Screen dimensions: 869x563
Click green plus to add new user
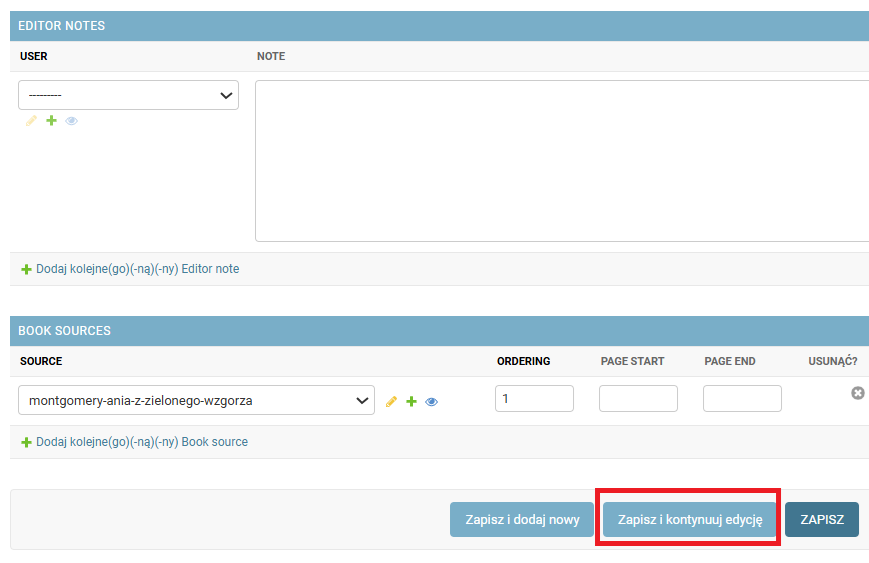(x=52, y=120)
